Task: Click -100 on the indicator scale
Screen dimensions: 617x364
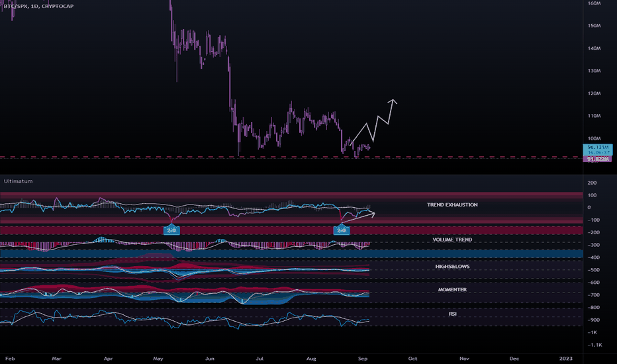Action: tap(592, 220)
